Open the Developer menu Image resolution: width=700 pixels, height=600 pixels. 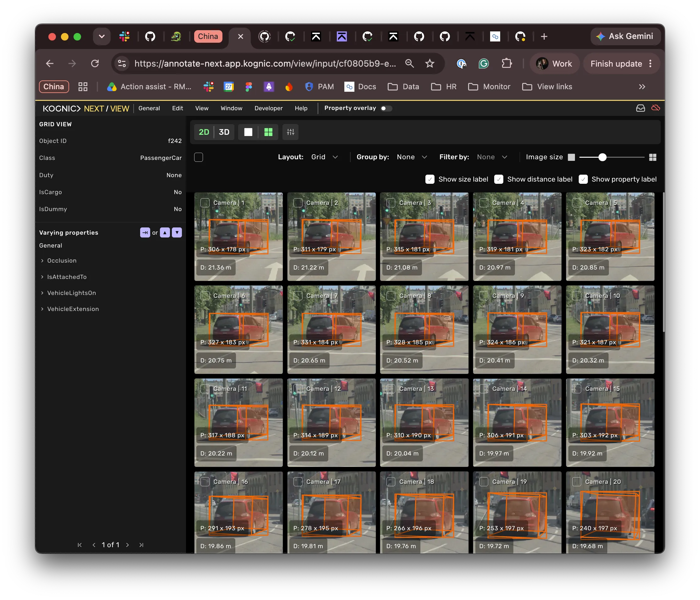click(x=269, y=108)
